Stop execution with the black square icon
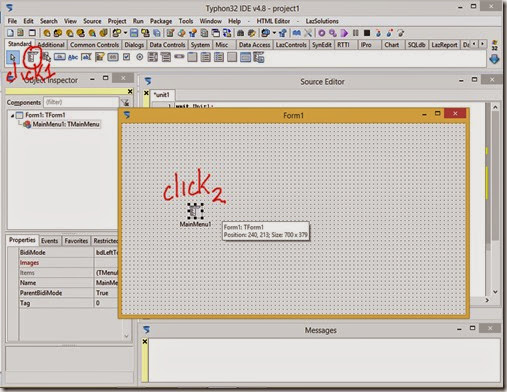 click(367, 33)
